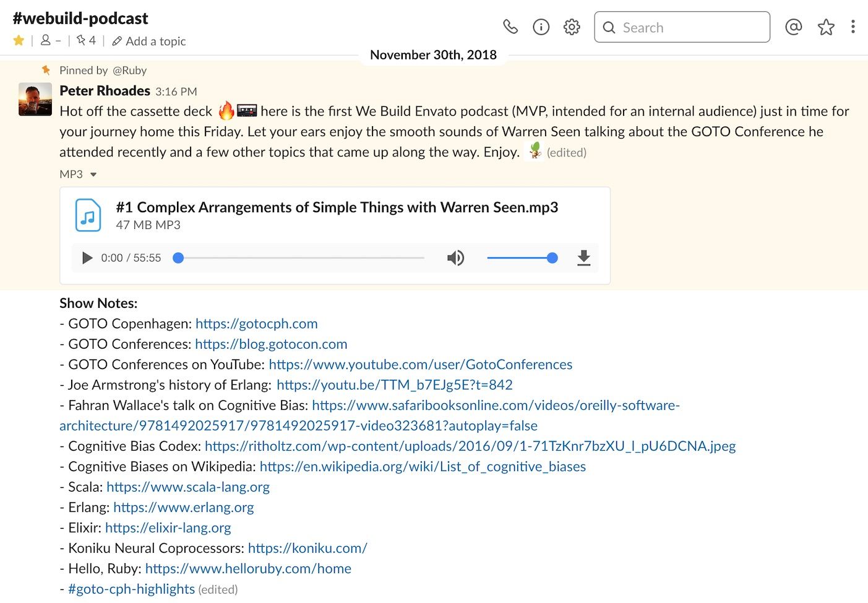Screen dimensions: 868x603
Task: Open MP3 file music note icon
Action: coord(88,215)
